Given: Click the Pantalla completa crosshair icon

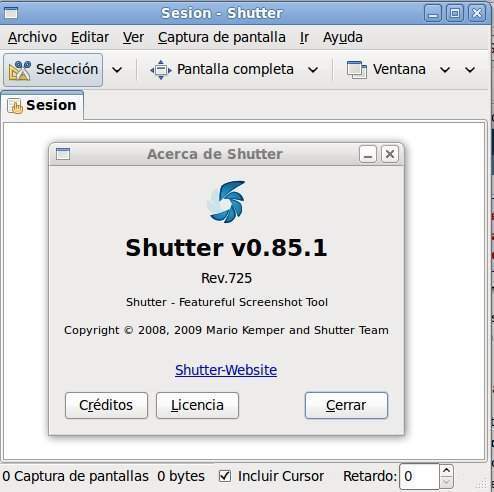Looking at the screenshot, I should coord(161,70).
